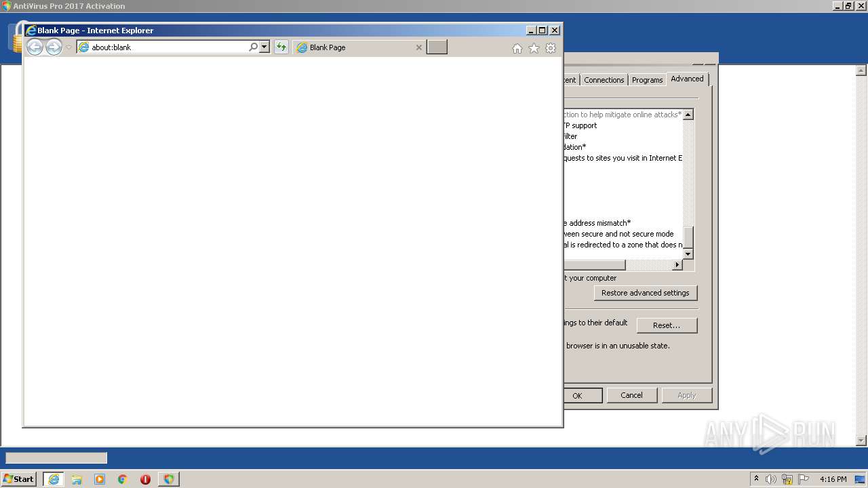Open the Tools gear menu
The height and width of the screenshot is (488, 868).
click(x=551, y=48)
